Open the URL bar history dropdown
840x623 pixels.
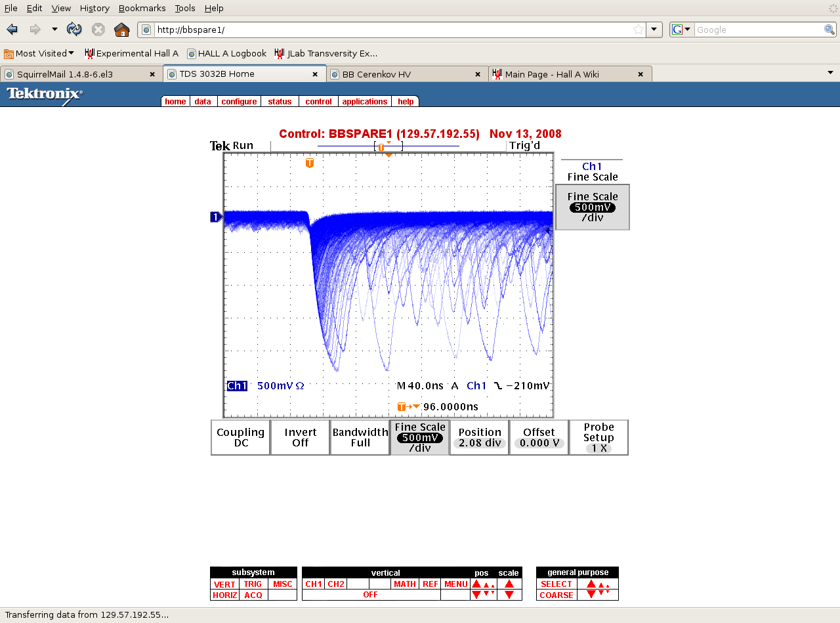point(654,30)
